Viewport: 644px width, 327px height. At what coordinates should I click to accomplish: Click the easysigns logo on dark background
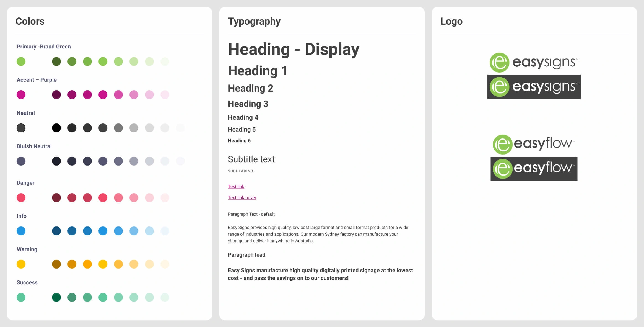pos(534,87)
